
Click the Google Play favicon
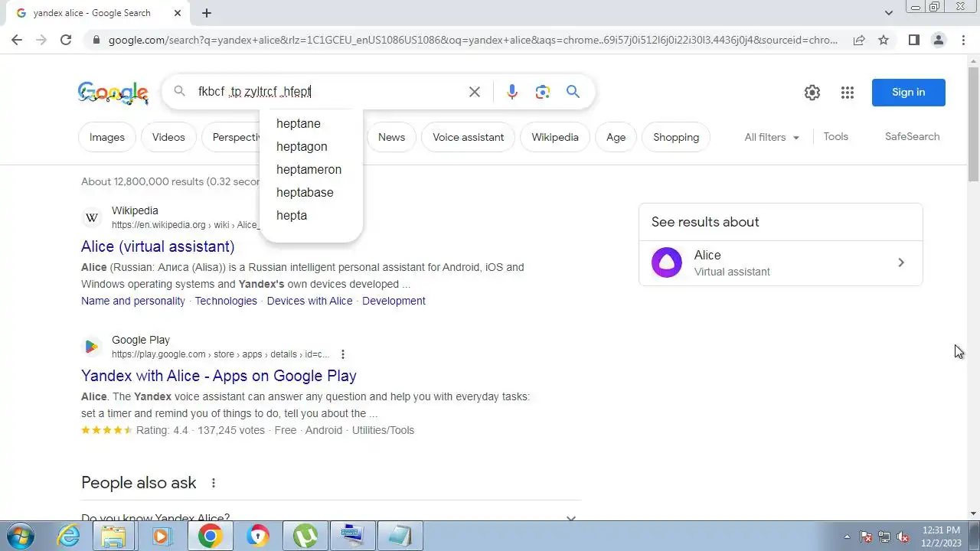coord(92,347)
